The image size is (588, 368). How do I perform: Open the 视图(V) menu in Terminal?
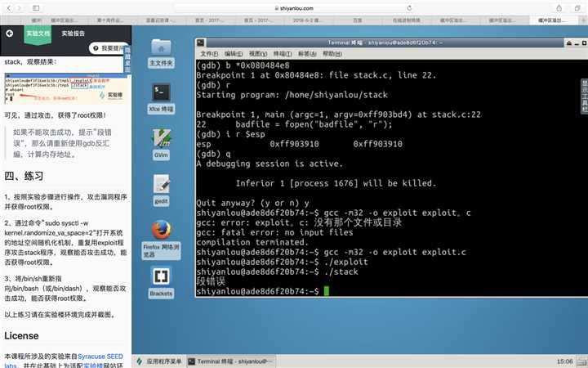[x=258, y=54]
